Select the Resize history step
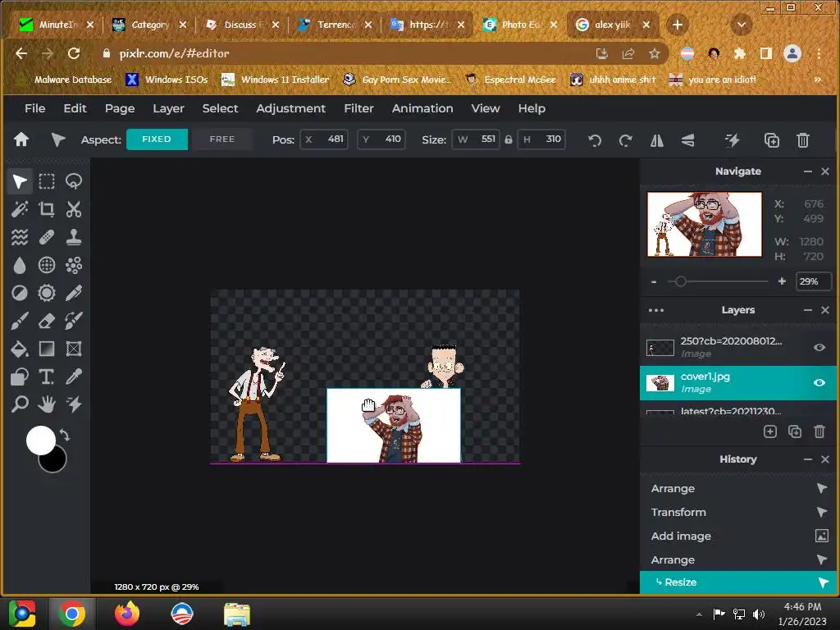The width and height of the screenshot is (840, 630). coord(738,582)
